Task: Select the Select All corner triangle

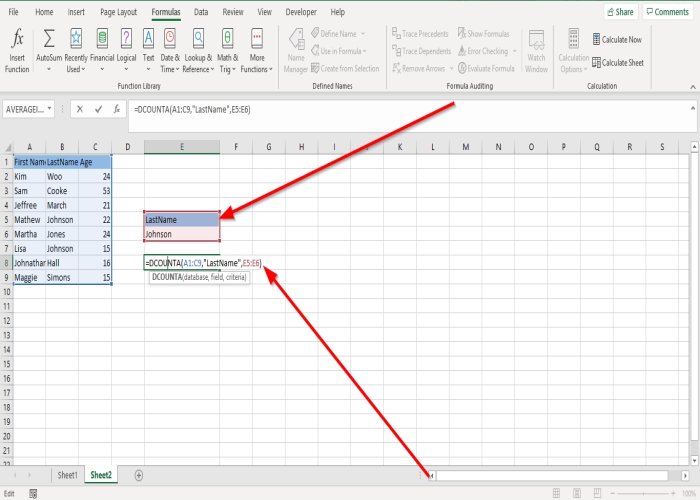Action: coord(8,147)
